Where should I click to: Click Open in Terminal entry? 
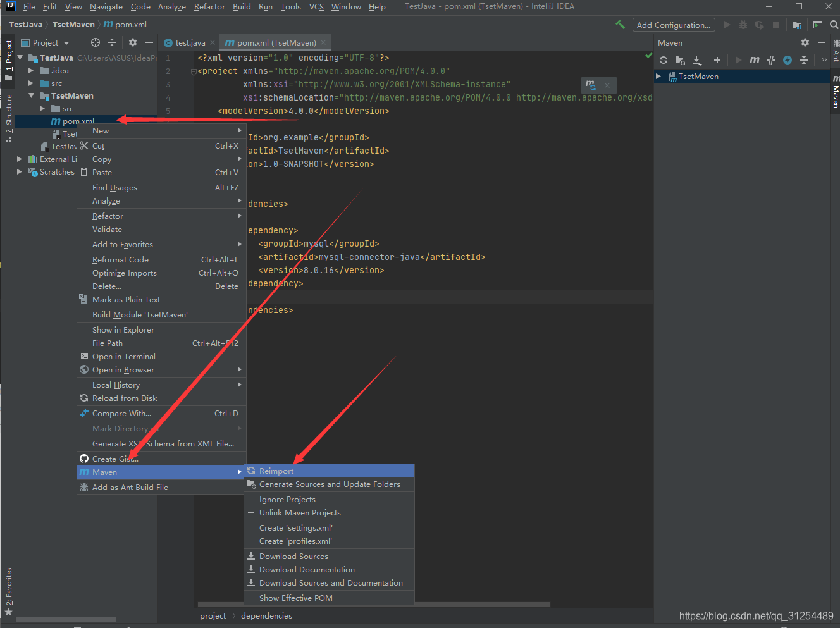(x=161, y=356)
